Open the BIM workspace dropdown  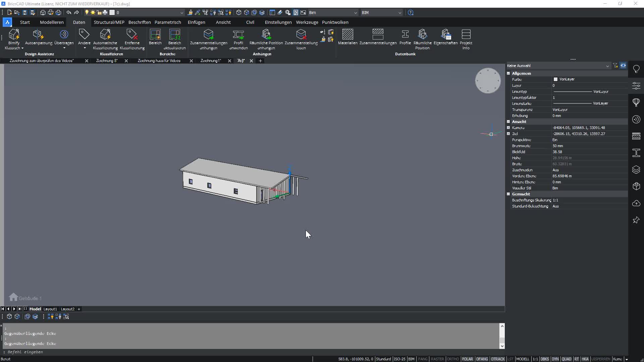click(381, 13)
